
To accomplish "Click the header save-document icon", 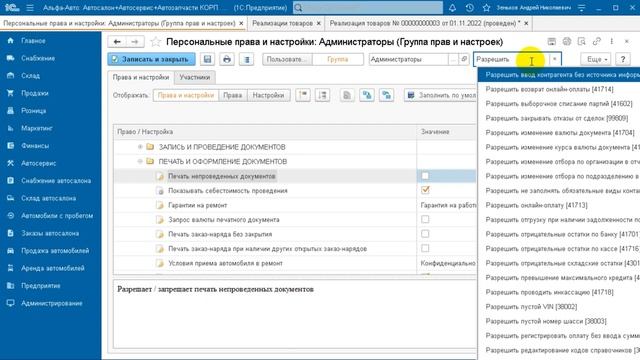I will [x=552, y=41].
